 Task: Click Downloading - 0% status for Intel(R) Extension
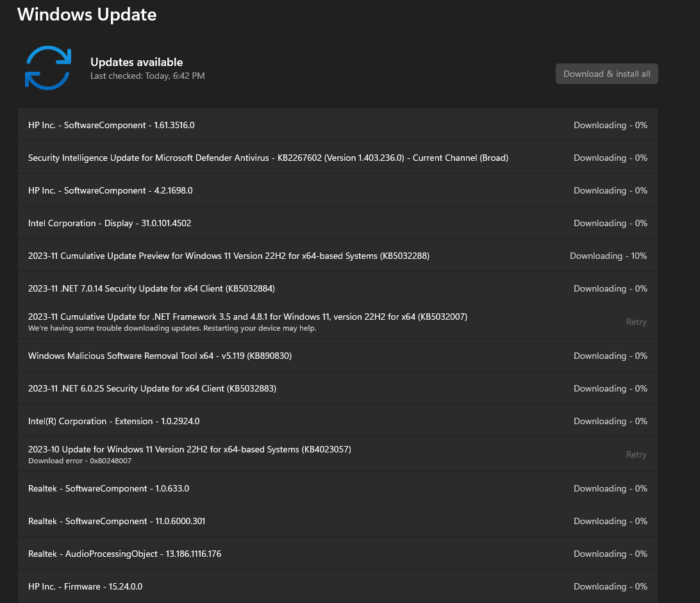pos(610,422)
